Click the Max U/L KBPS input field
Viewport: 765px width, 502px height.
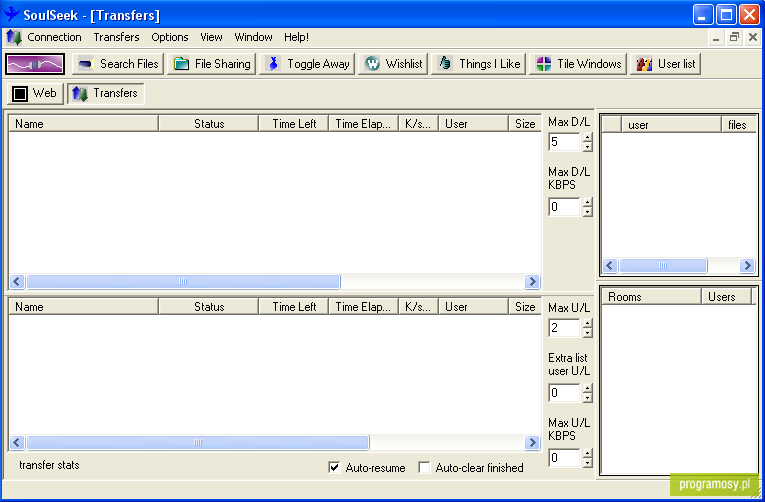(564, 458)
